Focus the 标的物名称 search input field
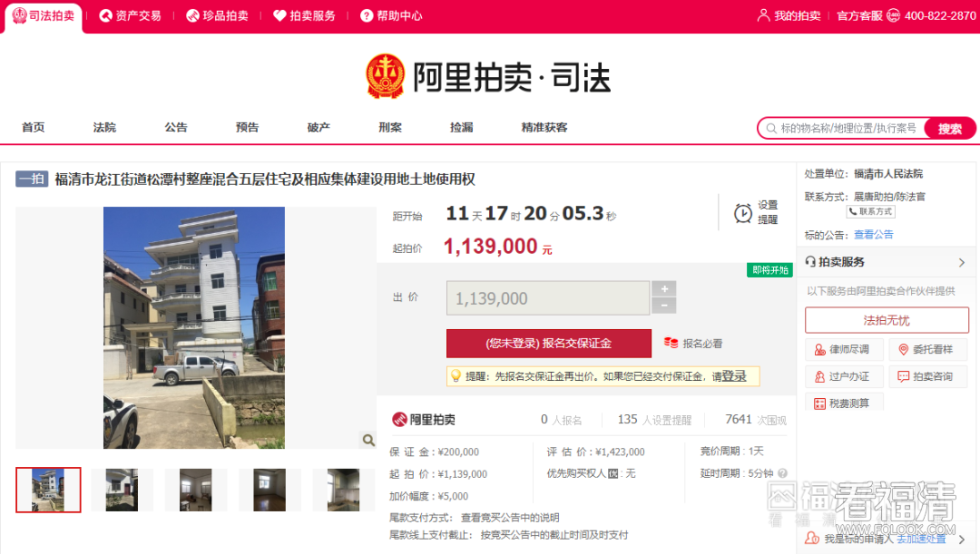Screen dimensions: 980x554 (841, 128)
